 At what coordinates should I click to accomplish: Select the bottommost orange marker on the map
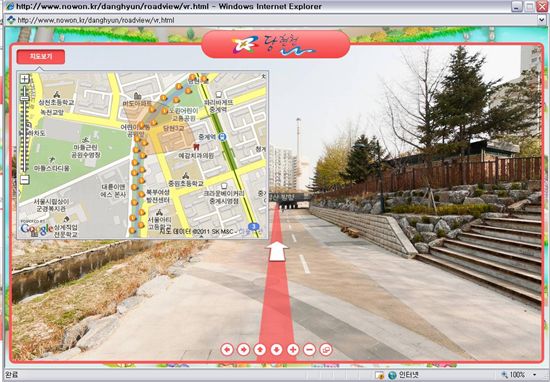pos(132,230)
